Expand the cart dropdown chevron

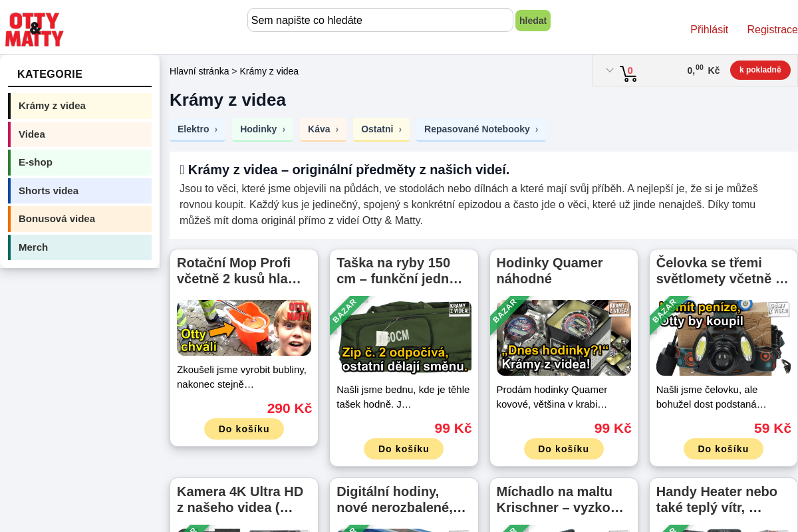click(x=609, y=70)
